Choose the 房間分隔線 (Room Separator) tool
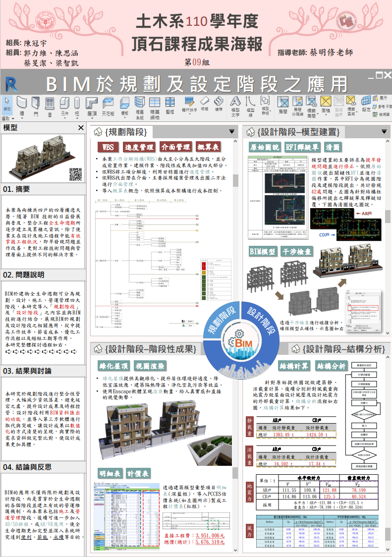 click(297, 106)
